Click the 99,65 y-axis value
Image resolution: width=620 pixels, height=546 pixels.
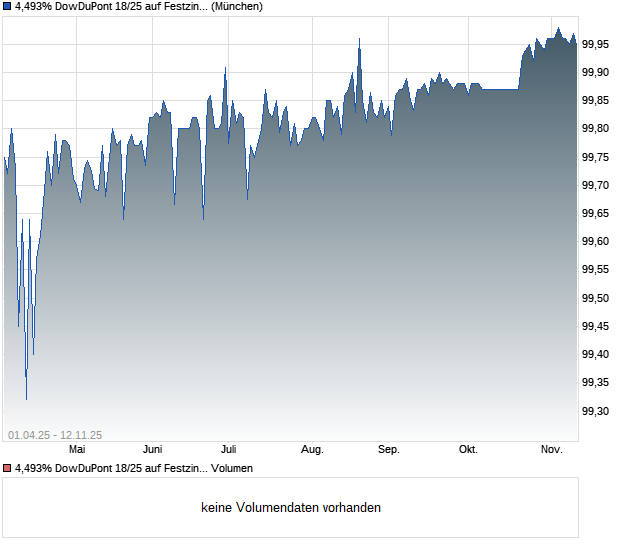(595, 213)
